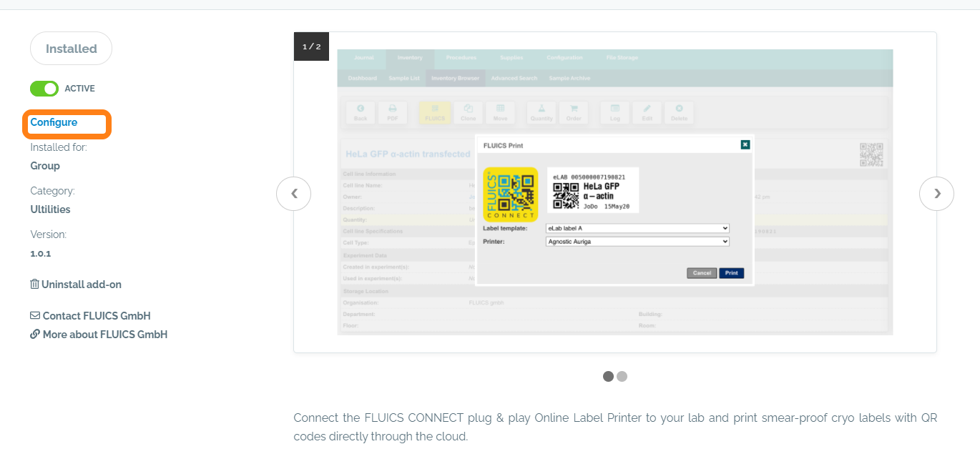The width and height of the screenshot is (980, 474).
Task: Advance to next slide with right arrow
Action: (x=936, y=194)
